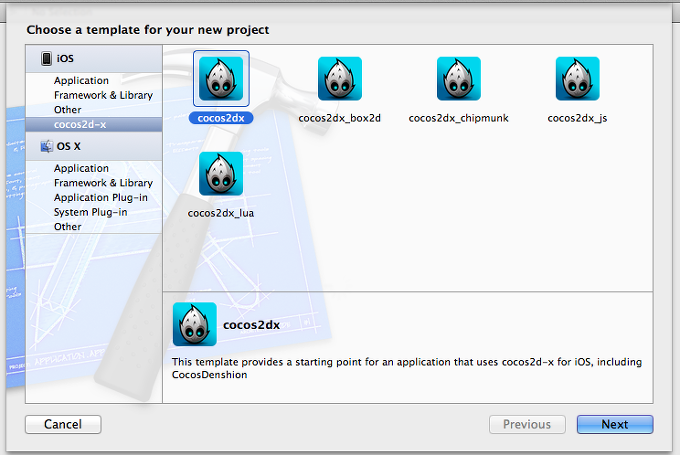Click the cocos2dx_box2d label
The image size is (680, 455).
click(x=340, y=118)
